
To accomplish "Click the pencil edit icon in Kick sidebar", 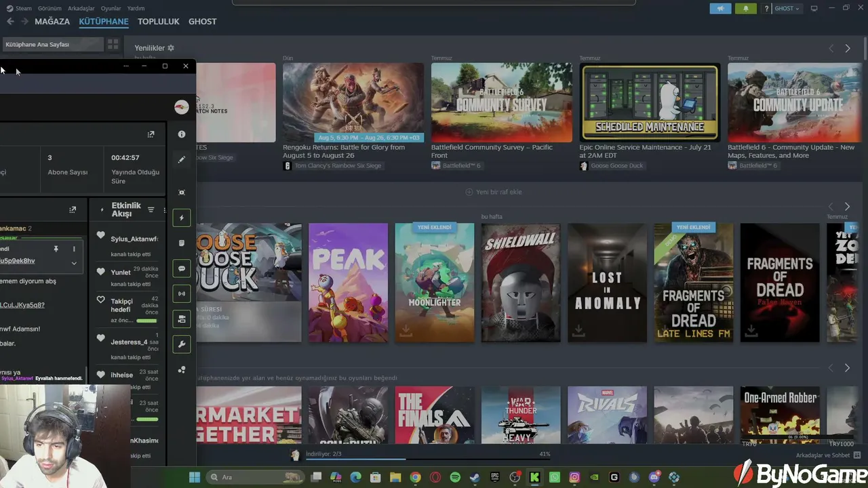I will point(182,160).
